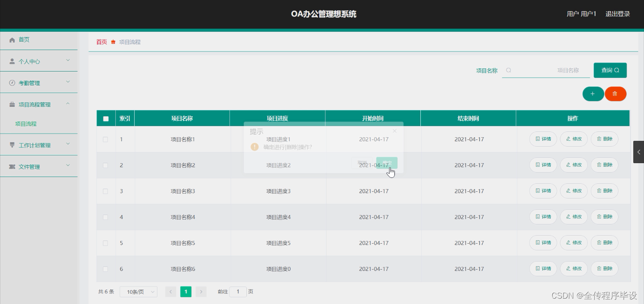Confirm deletion with the 确定 button
This screenshot has width=644, height=304.
click(x=386, y=163)
